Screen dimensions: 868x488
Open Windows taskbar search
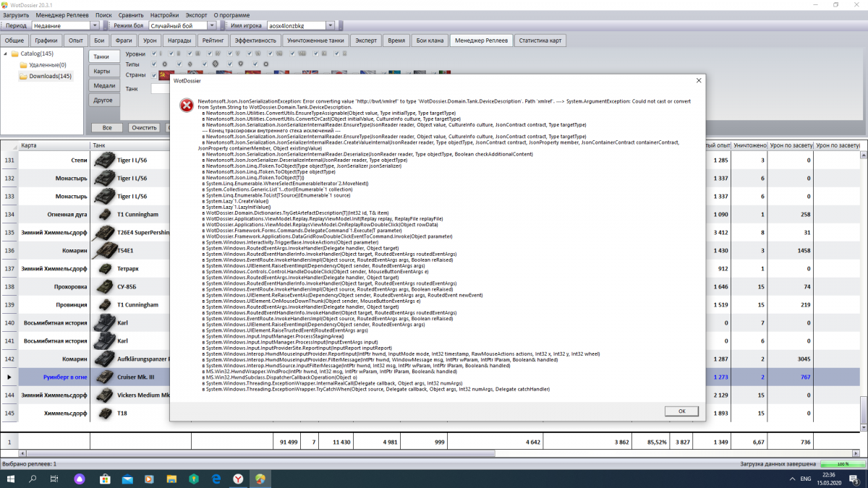(x=33, y=479)
